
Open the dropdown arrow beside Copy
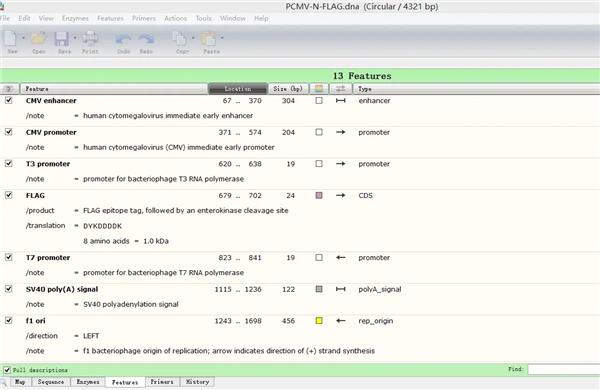click(x=193, y=38)
